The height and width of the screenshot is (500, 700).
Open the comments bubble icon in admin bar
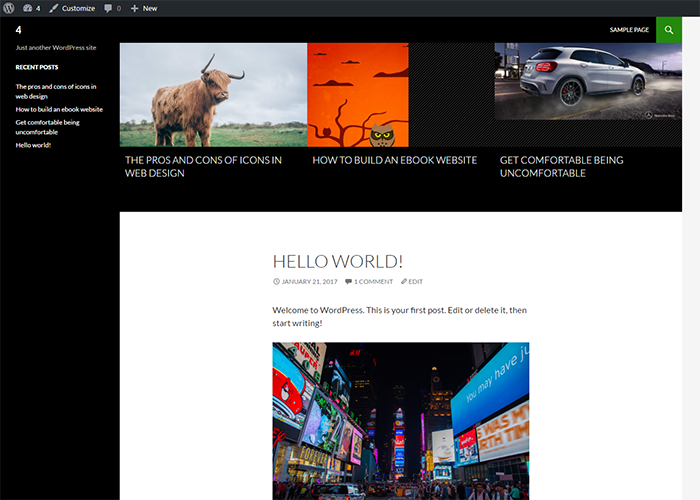[109, 8]
